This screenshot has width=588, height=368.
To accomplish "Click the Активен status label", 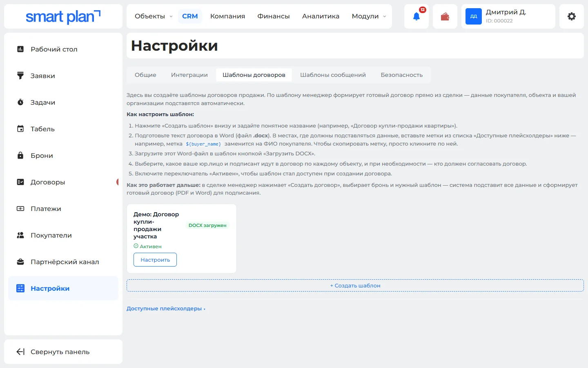I will (x=148, y=247).
